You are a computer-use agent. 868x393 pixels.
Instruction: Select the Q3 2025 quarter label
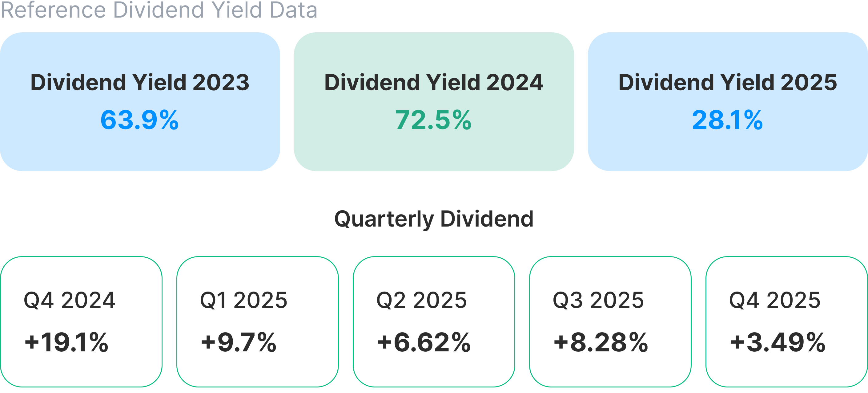(x=598, y=300)
